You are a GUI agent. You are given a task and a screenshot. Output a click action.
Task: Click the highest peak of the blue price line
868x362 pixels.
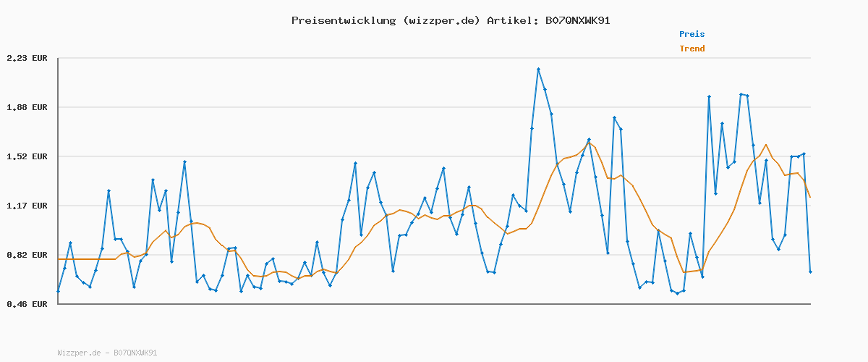[538, 70]
